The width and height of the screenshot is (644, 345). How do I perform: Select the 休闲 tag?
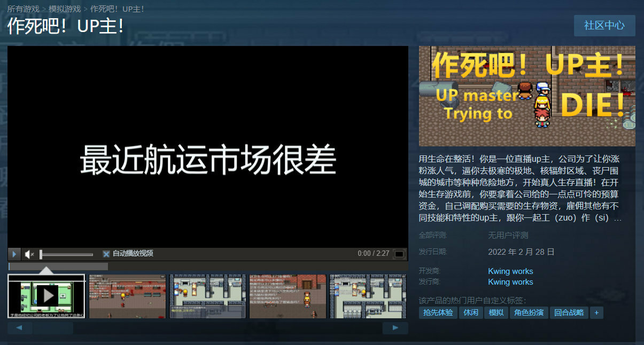click(471, 312)
